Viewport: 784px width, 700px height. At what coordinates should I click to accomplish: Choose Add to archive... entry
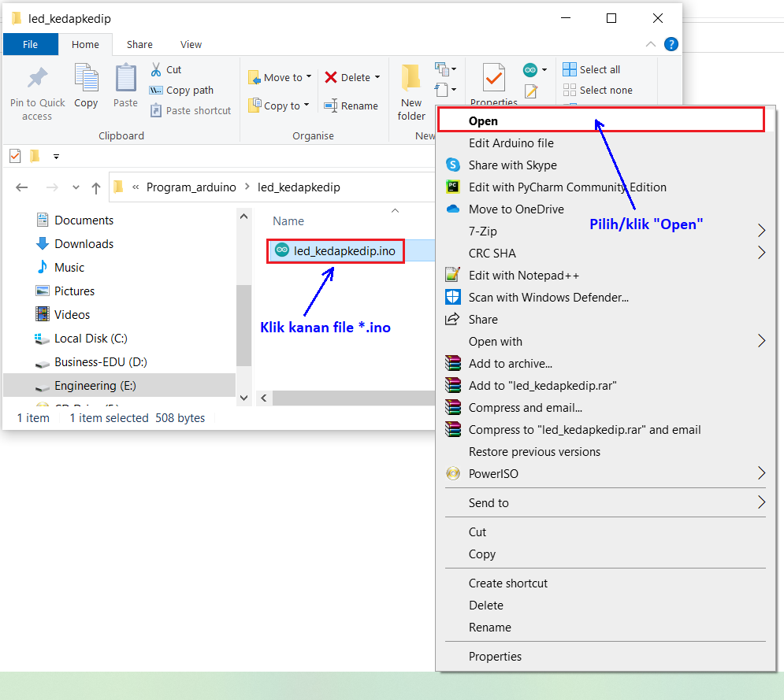[x=605, y=364]
